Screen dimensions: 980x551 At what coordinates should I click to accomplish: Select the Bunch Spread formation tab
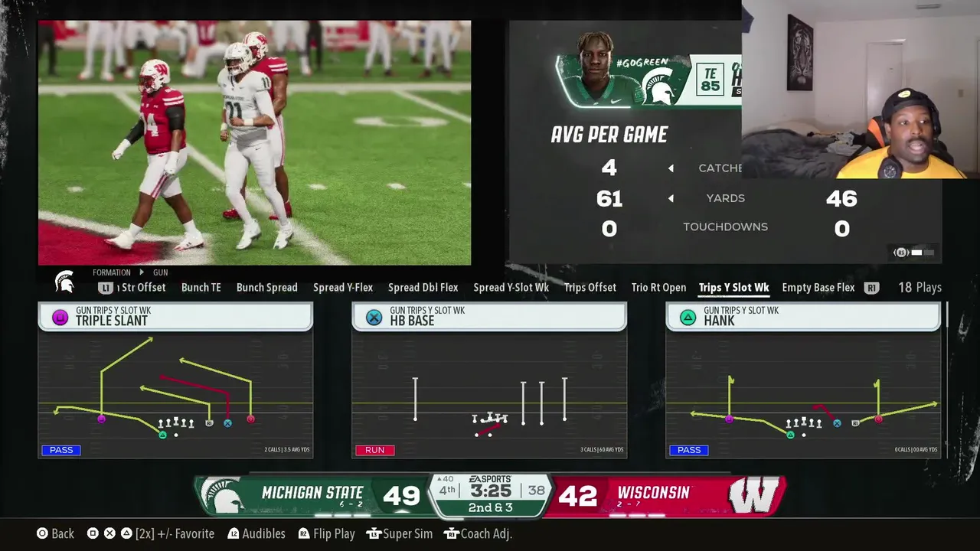[x=267, y=288]
